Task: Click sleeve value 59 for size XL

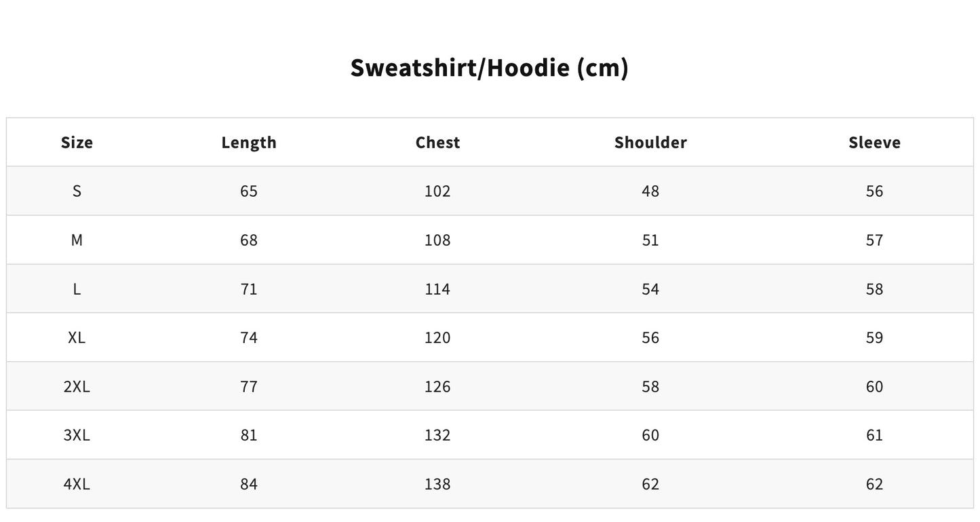Action: coord(874,338)
